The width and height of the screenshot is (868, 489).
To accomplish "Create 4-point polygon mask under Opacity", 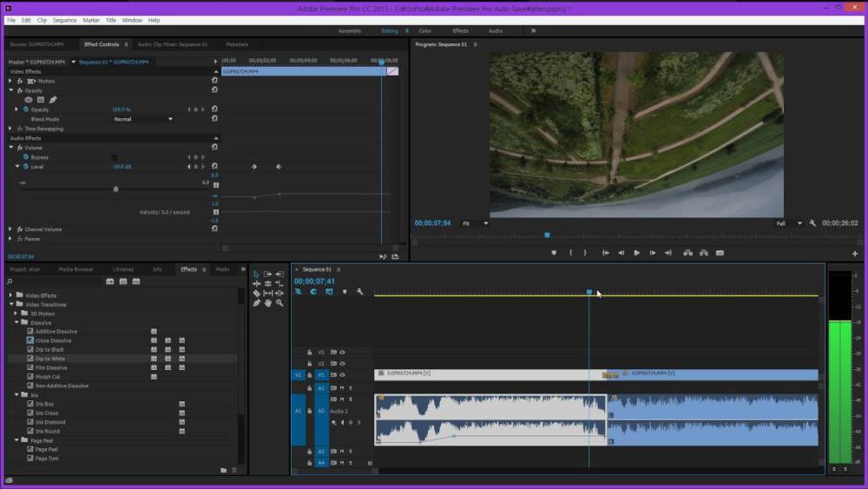I will point(41,100).
